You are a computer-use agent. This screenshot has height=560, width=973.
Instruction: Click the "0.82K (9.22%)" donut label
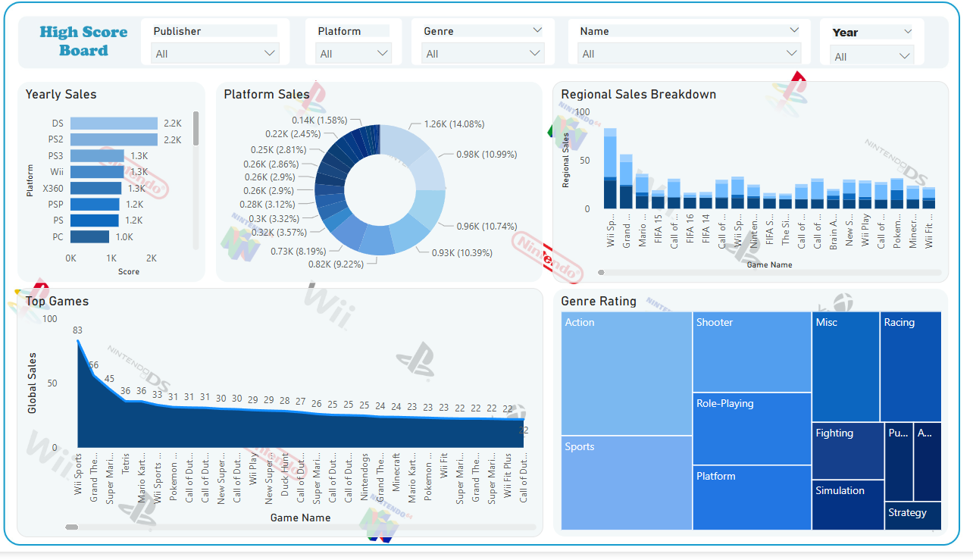click(336, 264)
